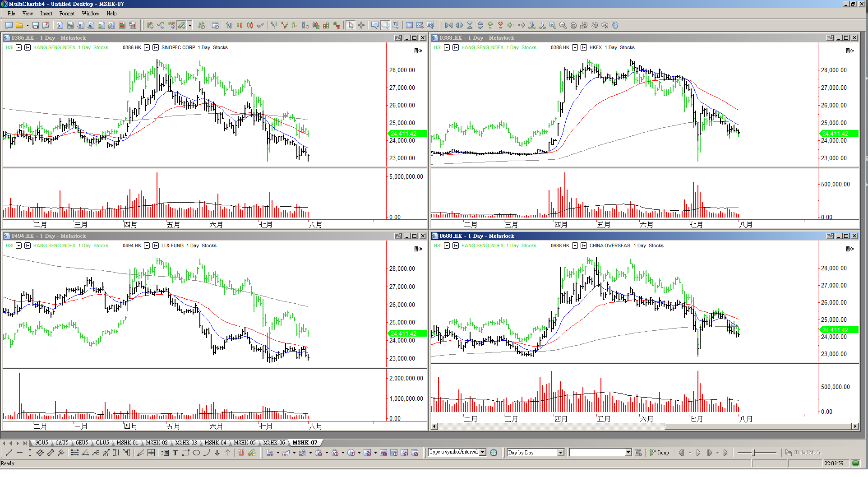Choose the text drawing tool

175,453
